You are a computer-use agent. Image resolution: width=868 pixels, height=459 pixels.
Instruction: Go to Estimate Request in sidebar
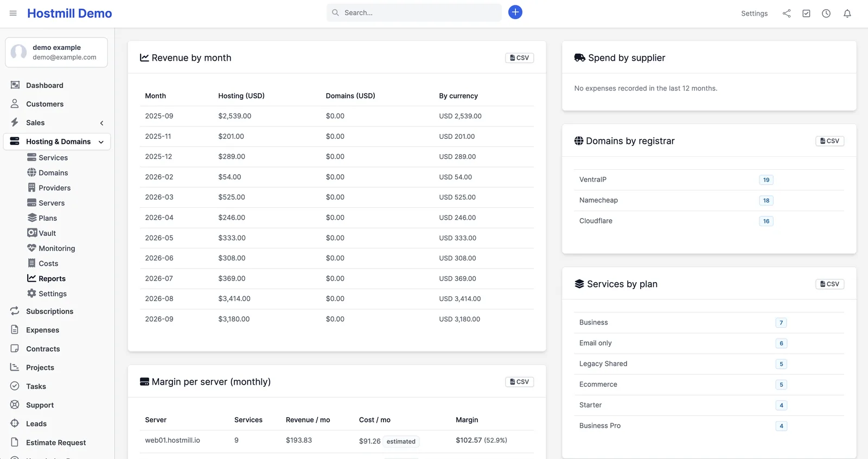56,443
